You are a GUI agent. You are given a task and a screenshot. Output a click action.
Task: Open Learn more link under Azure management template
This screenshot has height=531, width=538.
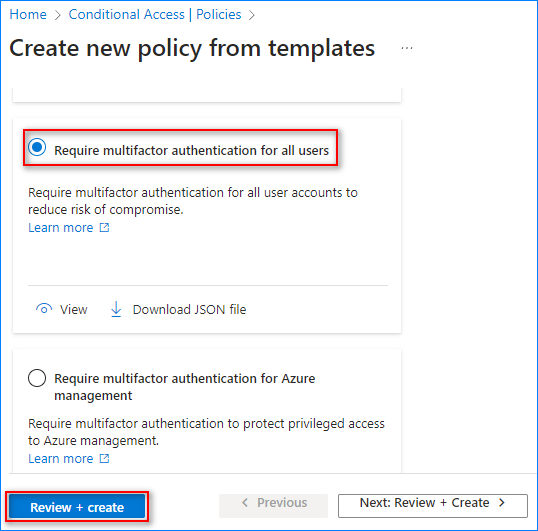click(61, 459)
